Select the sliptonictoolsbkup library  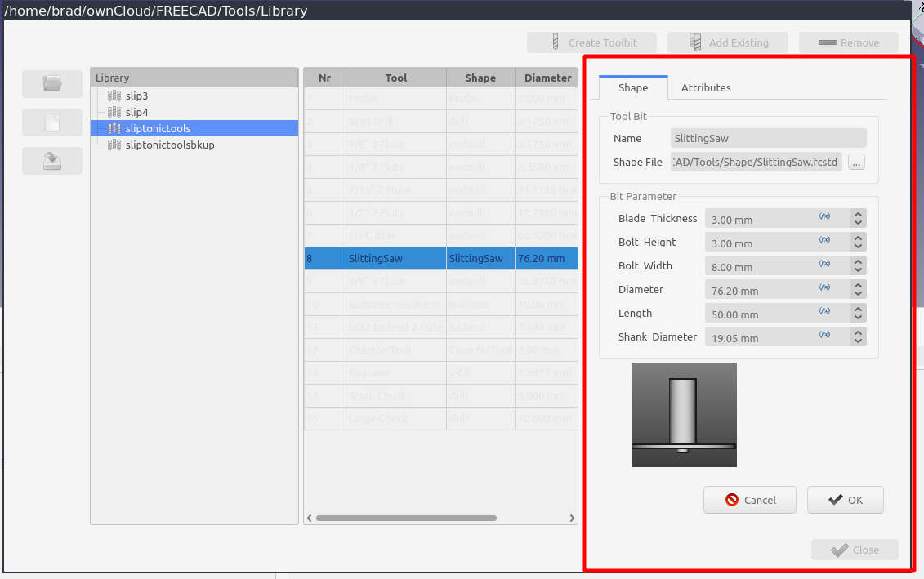tap(170, 145)
